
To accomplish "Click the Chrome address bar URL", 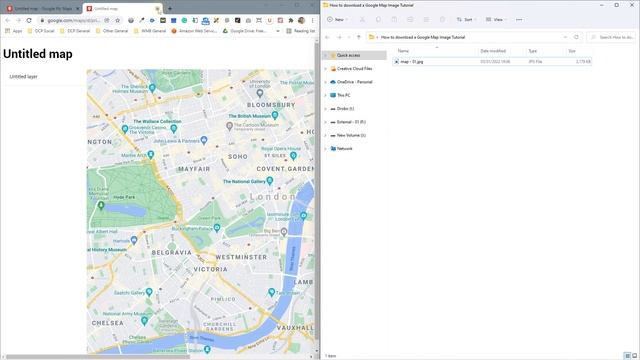I will click(73, 20).
